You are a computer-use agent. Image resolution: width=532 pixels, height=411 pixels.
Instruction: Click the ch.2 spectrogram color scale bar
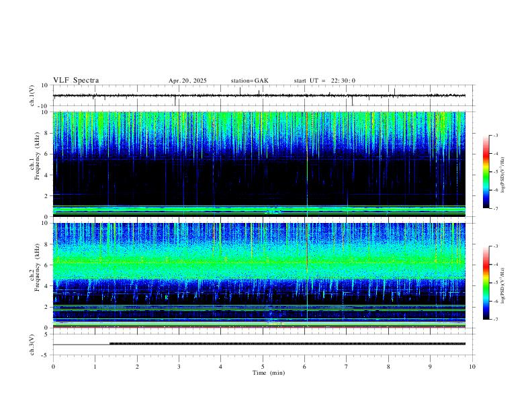(486, 283)
